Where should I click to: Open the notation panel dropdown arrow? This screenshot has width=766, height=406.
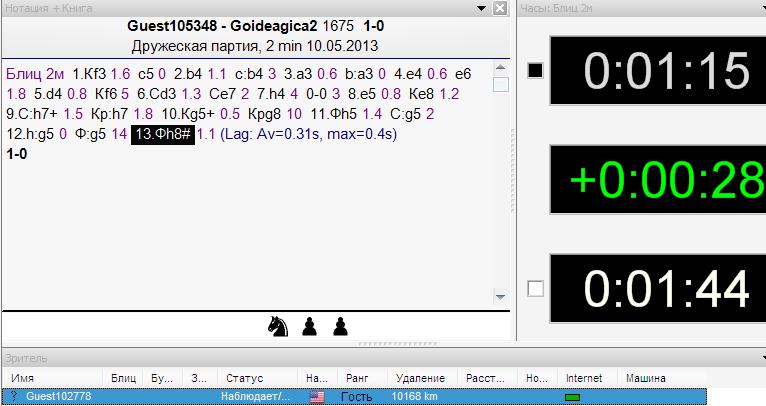coord(482,9)
